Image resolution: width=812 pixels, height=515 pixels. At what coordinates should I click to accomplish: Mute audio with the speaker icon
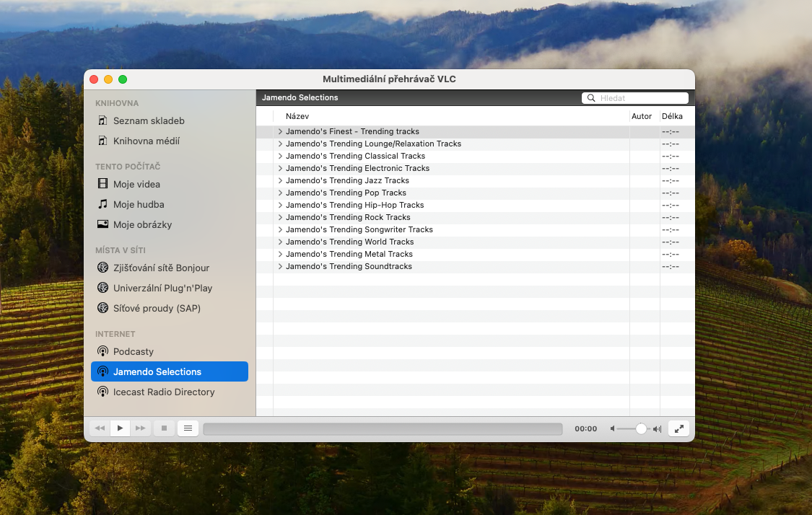(x=613, y=428)
